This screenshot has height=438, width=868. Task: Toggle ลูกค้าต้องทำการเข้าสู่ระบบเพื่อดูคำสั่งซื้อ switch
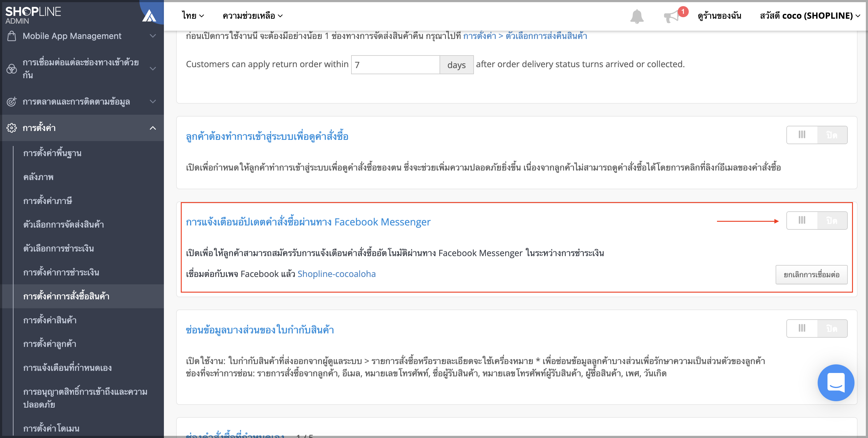click(817, 135)
